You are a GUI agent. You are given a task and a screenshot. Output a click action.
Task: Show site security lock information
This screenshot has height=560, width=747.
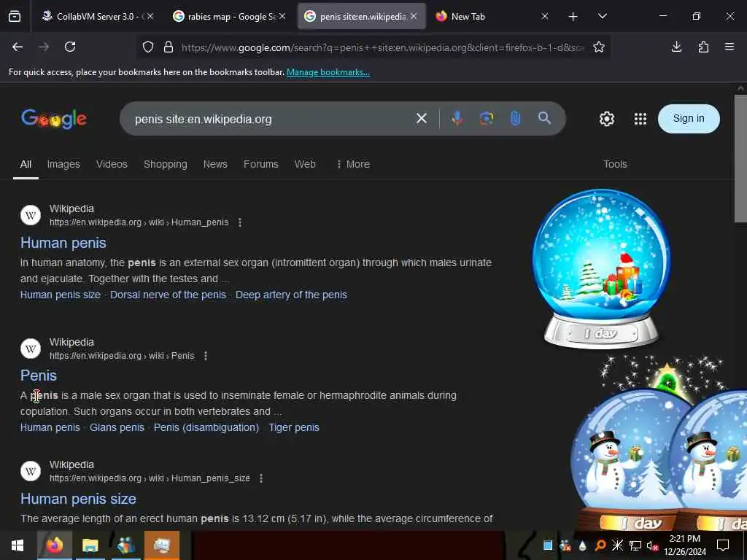(x=169, y=47)
